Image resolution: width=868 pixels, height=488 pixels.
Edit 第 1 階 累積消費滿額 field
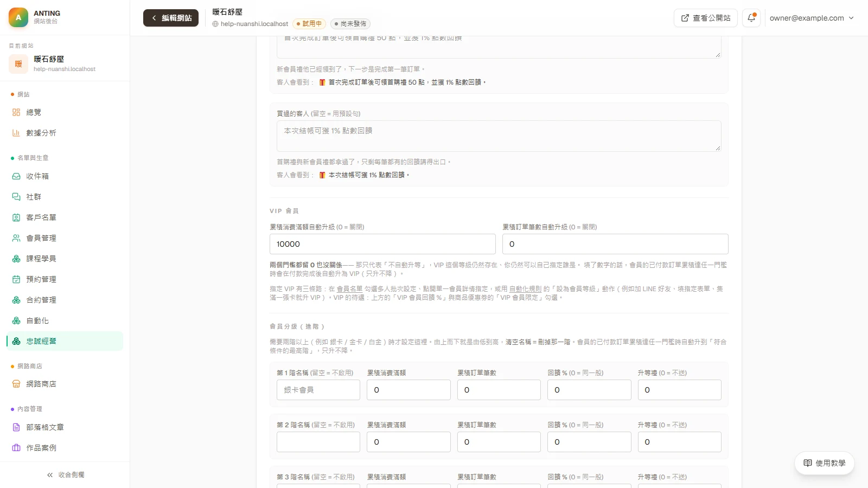click(409, 390)
